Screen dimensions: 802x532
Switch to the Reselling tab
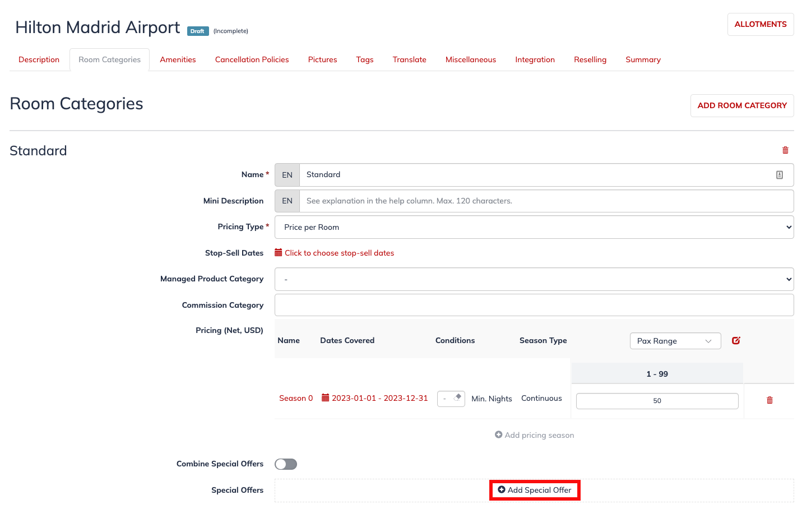click(x=590, y=59)
